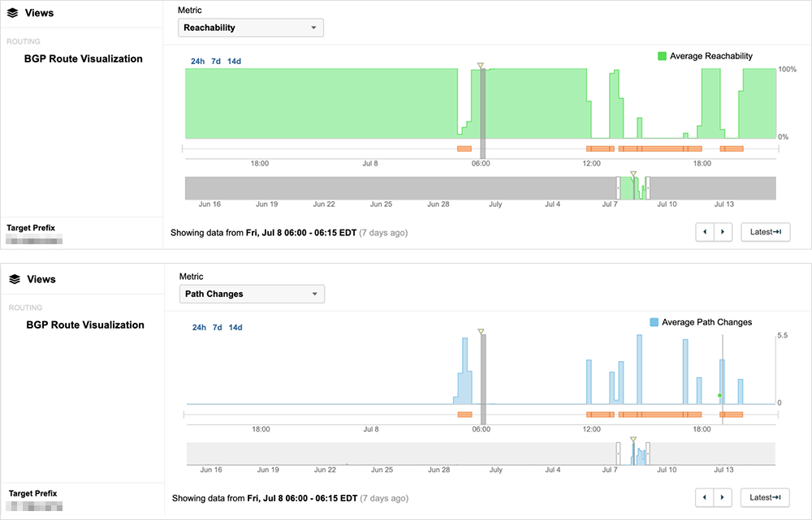Select BGP Route Visualization in top sidebar
Image resolution: width=812 pixels, height=520 pixels.
point(83,58)
